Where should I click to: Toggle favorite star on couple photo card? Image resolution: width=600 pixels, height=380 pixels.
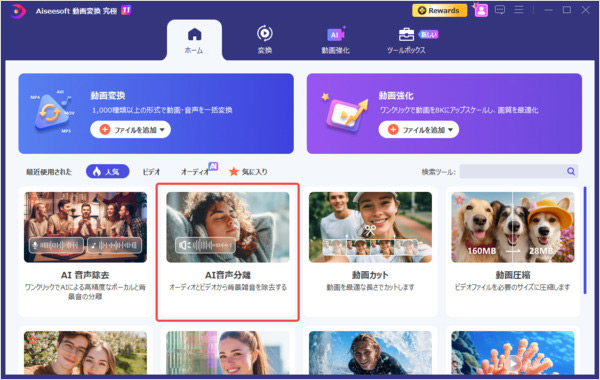[32, 339]
